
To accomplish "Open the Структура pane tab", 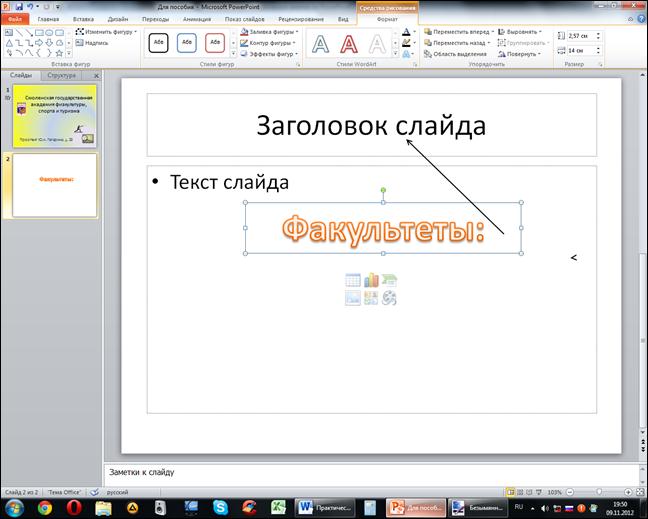I will tap(62, 75).
